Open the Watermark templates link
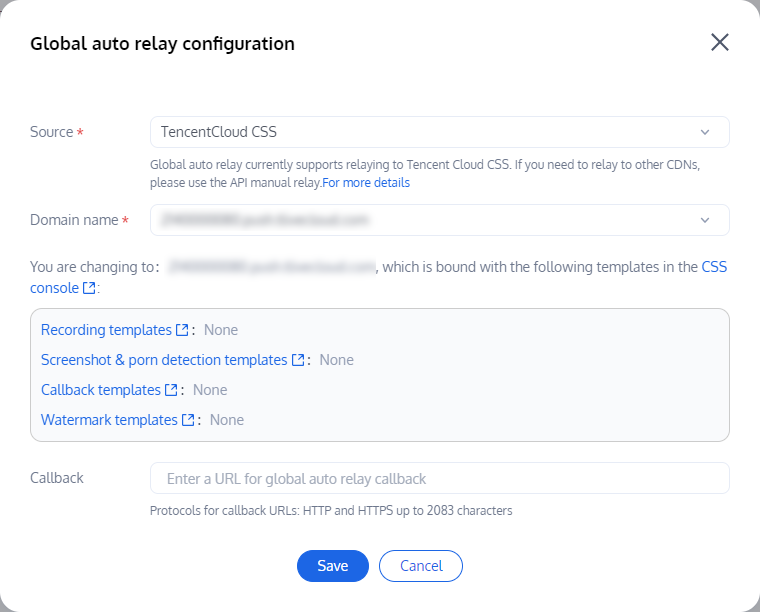760x612 pixels. 109,420
